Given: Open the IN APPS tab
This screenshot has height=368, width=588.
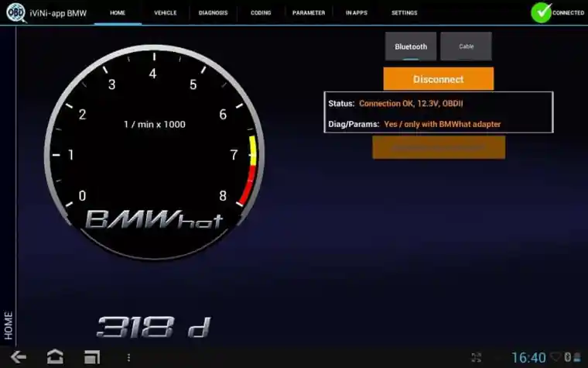Looking at the screenshot, I should coord(356,12).
